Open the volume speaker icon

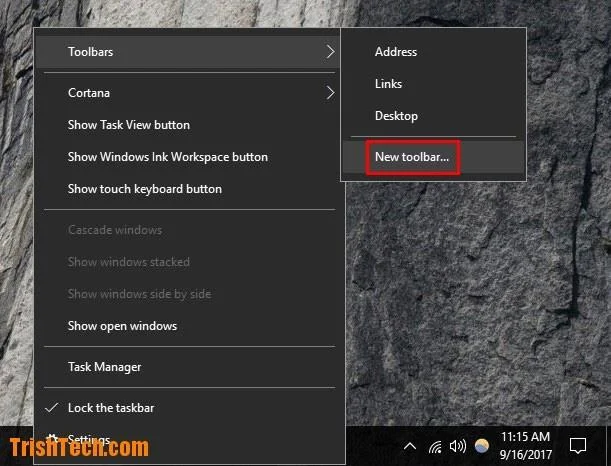(458, 446)
